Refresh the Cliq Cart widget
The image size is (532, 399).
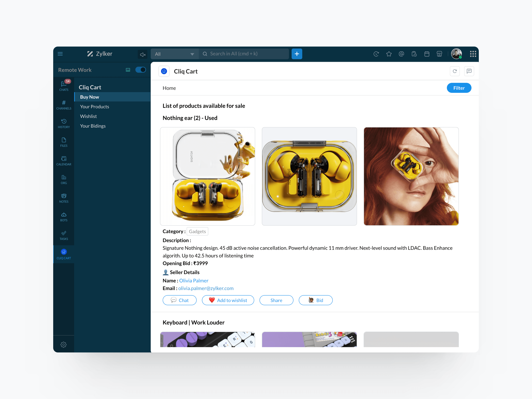[x=455, y=71]
